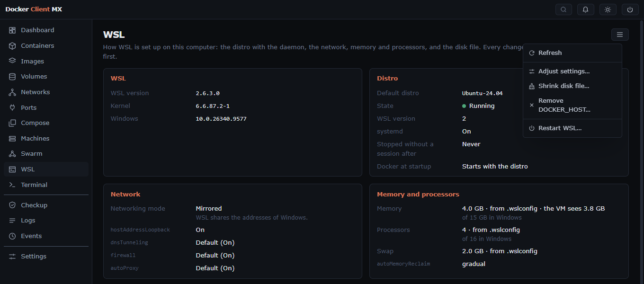Click the Volumes database icon in sidebar

click(x=12, y=77)
